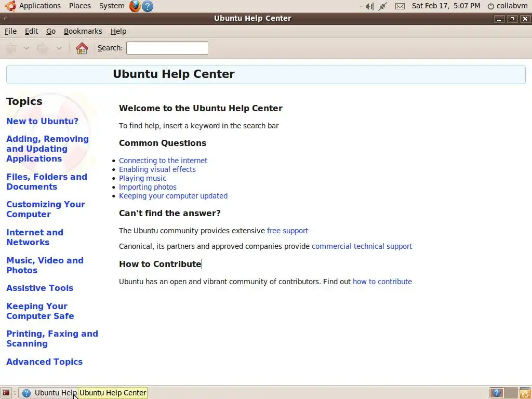
Task: Go to the Home page icon
Action: point(82,48)
